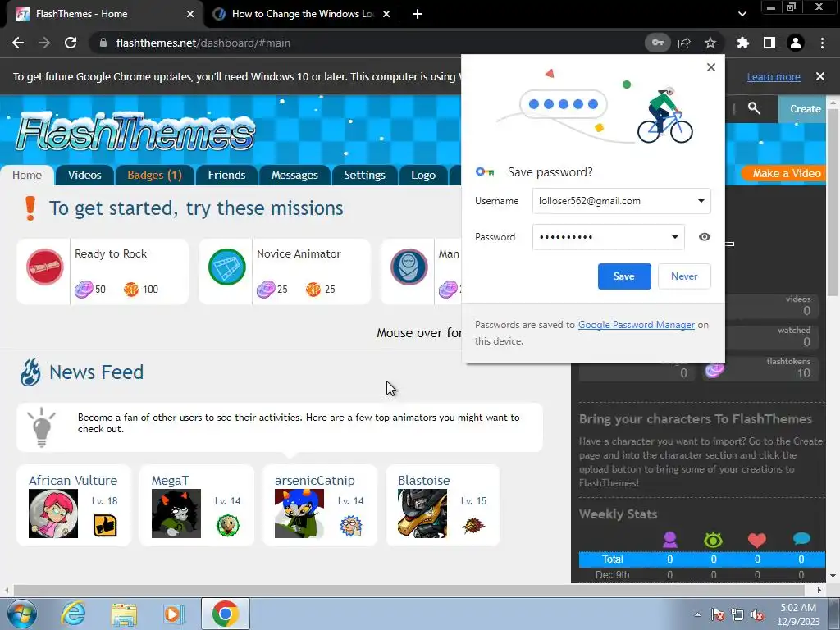
Task: Open the Logo tab
Action: coord(423,176)
